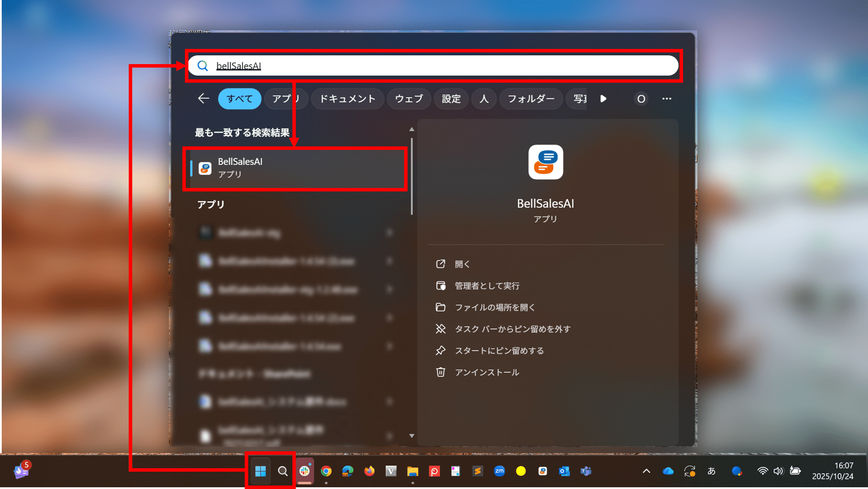Open Firefox from the taskbar

pyautogui.click(x=369, y=471)
